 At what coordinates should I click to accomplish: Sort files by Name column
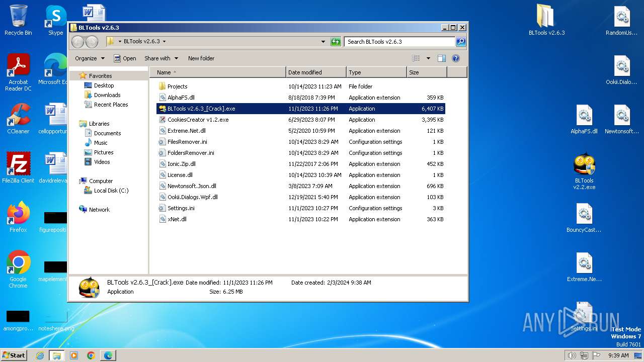[x=217, y=72]
